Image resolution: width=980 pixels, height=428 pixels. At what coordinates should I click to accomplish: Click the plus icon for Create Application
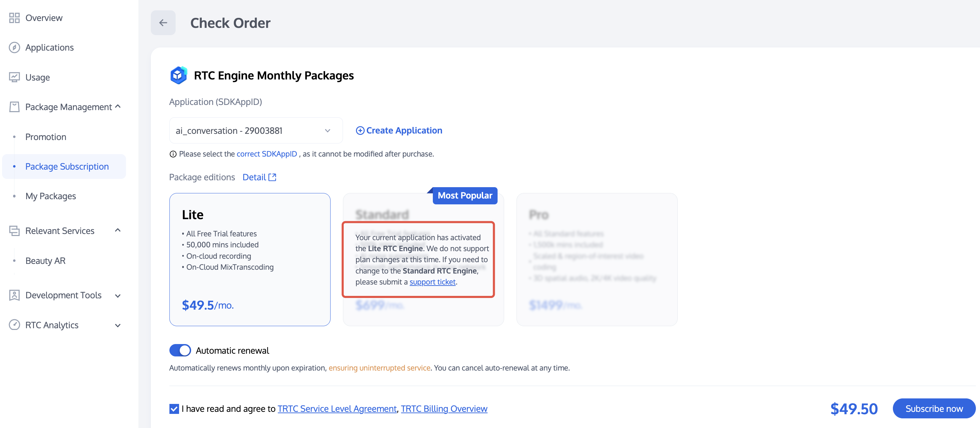tap(359, 130)
